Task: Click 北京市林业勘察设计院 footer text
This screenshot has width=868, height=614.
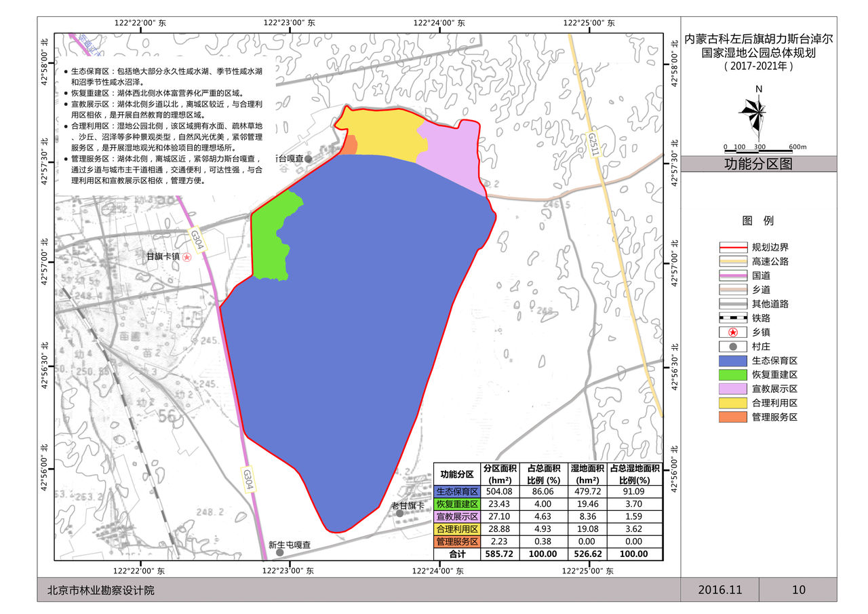Action: 100,590
